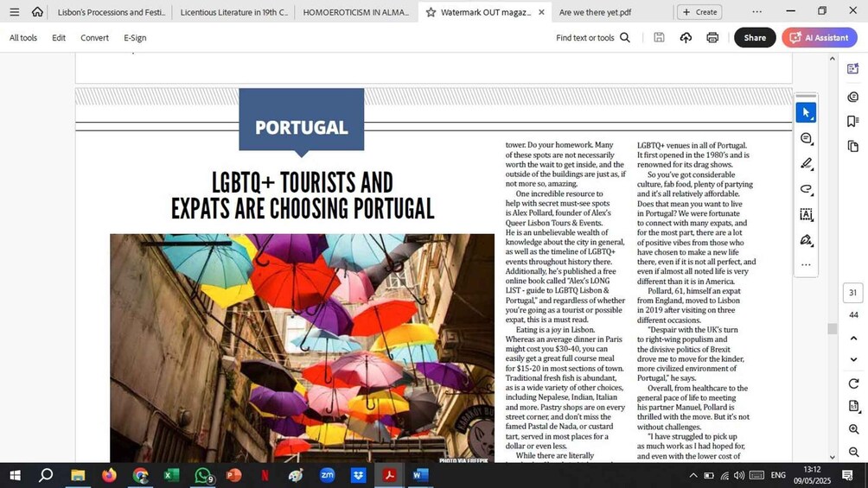Print the document using printer icon
868x488 pixels.
pos(712,38)
